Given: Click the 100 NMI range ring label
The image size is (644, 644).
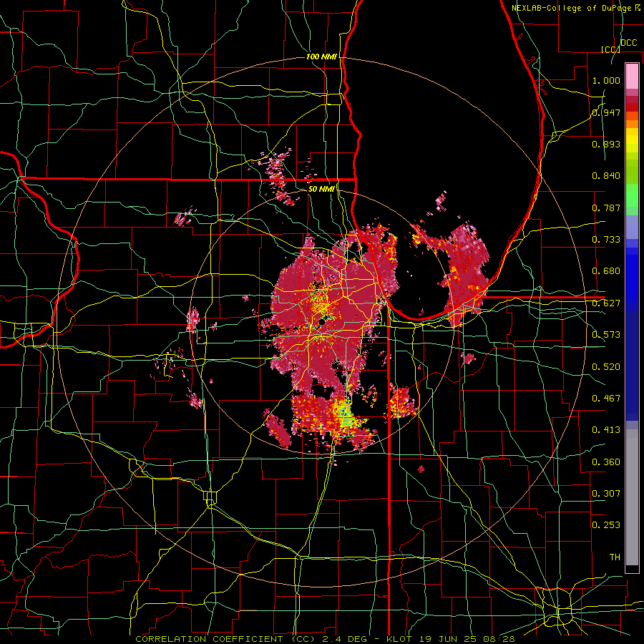Looking at the screenshot, I should click(321, 57).
